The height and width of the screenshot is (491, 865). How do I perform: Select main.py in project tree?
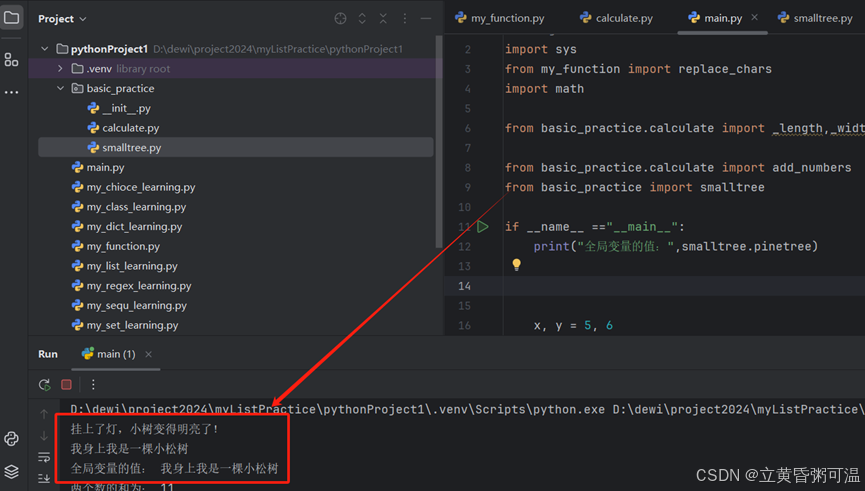(x=98, y=167)
